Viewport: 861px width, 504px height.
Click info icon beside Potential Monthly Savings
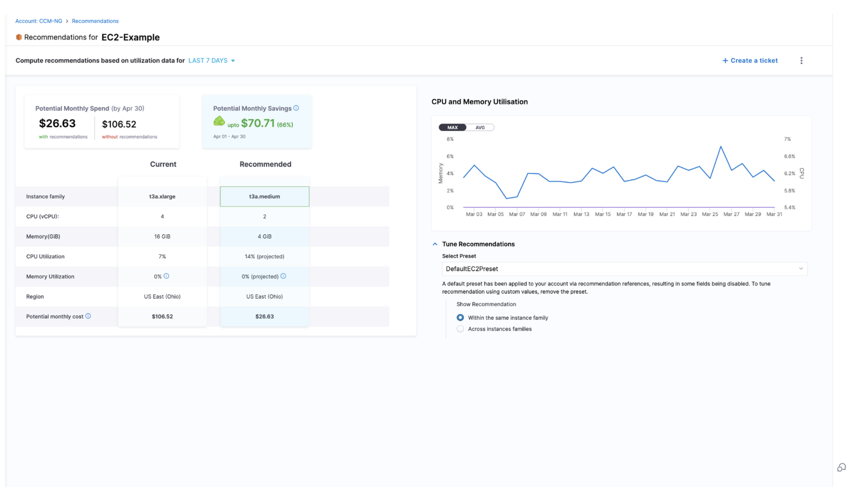(x=296, y=108)
